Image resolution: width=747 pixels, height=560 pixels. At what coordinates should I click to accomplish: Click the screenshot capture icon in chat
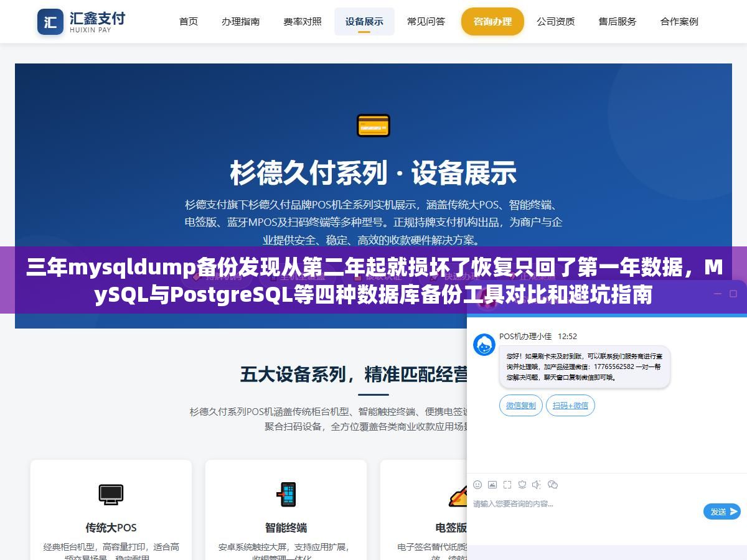coord(507,485)
